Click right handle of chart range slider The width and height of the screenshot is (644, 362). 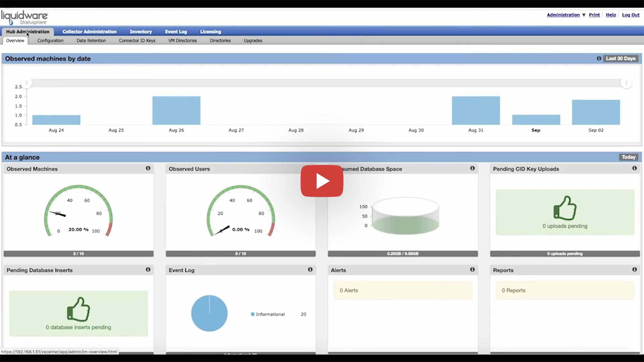click(x=626, y=83)
